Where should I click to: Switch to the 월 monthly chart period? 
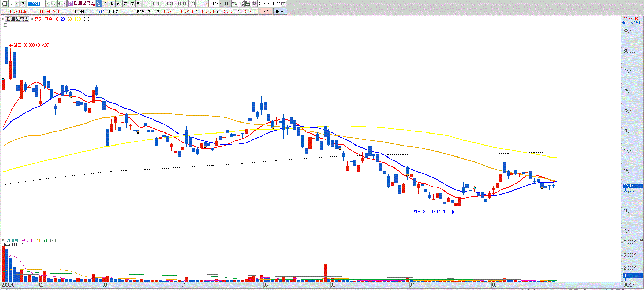coord(112,3)
